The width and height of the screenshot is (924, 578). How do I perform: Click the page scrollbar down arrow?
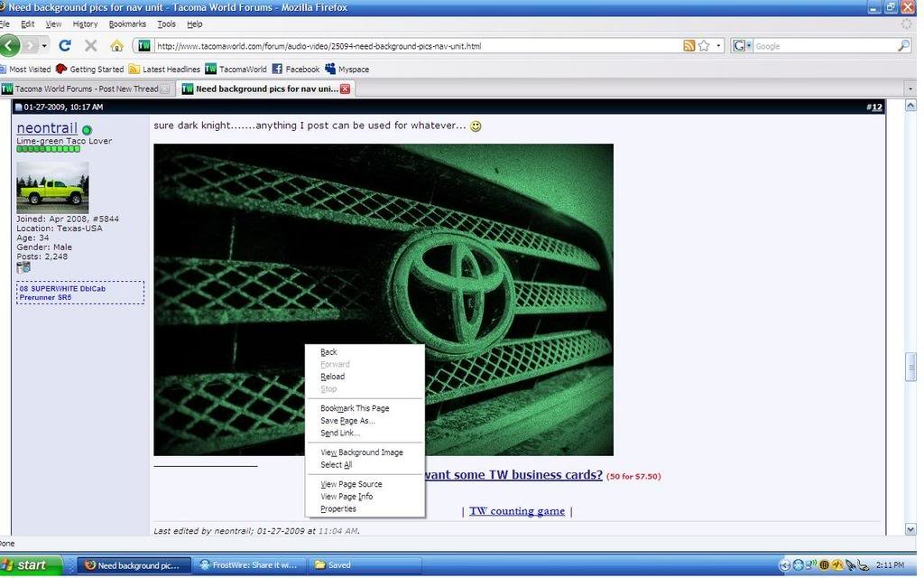coord(910,529)
